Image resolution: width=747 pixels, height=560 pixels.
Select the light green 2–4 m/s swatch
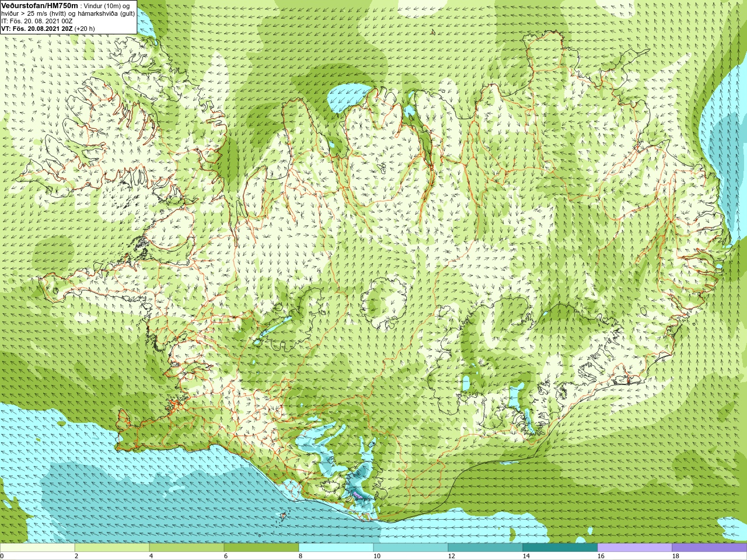(x=112, y=548)
